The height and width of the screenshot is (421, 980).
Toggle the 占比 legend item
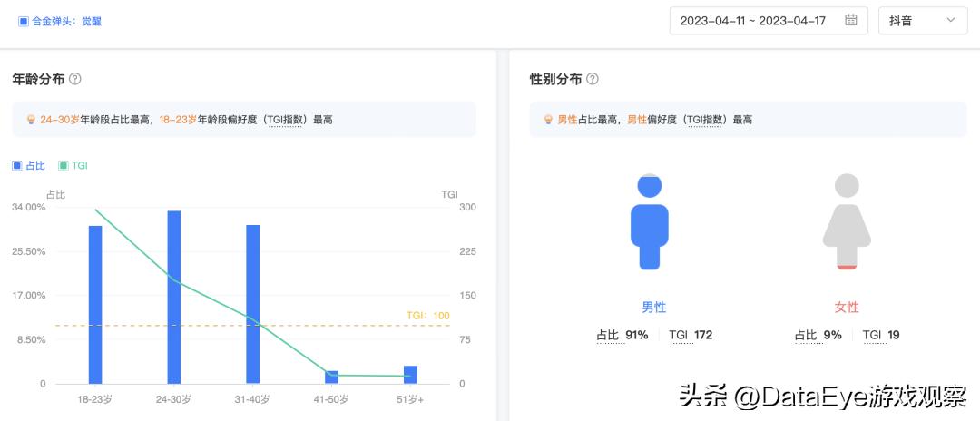click(29, 165)
